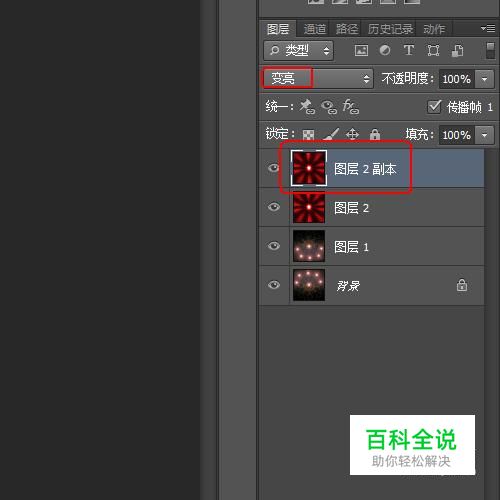
Task: Select the 图层 1 thumbnail
Action: (x=309, y=246)
